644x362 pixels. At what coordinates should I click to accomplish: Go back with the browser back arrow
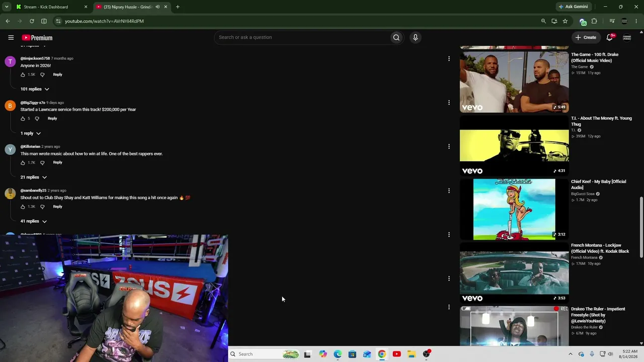(8, 21)
